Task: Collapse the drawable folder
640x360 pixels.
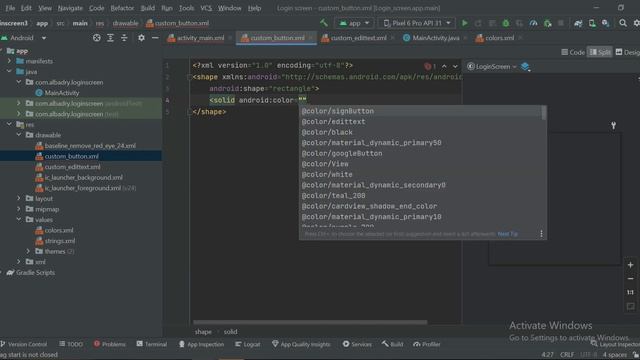Action: pyautogui.click(x=19, y=135)
